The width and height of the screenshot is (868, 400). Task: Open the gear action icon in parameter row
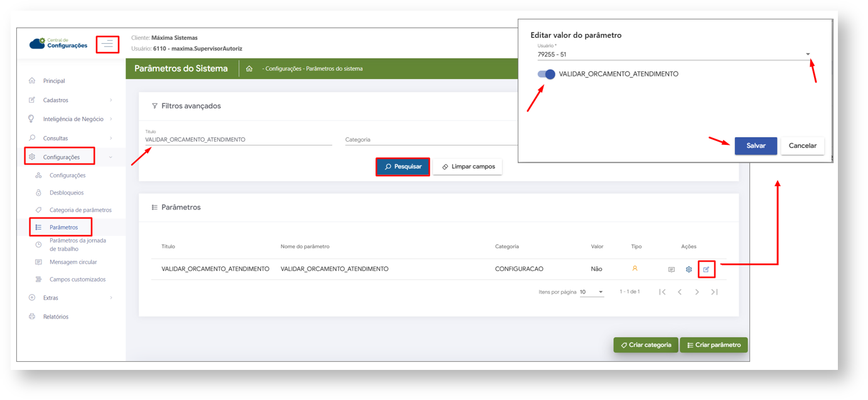click(x=689, y=270)
